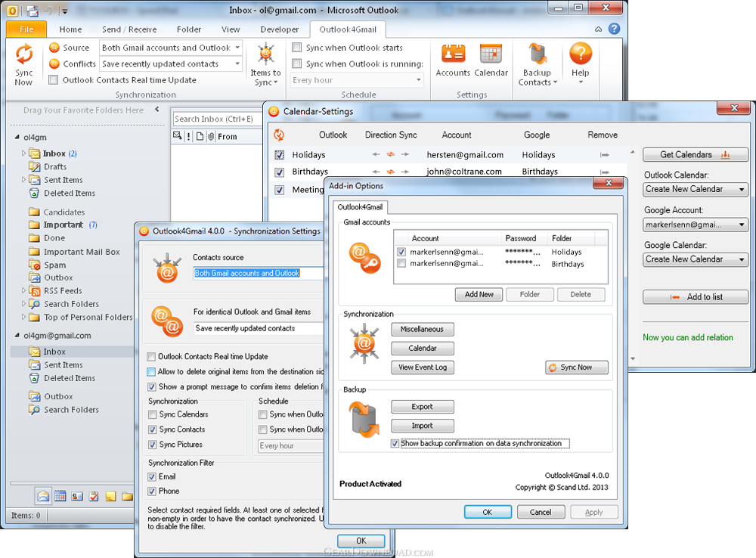Image resolution: width=756 pixels, height=558 pixels.
Task: Switch to the View ribbon tab
Action: [x=231, y=29]
